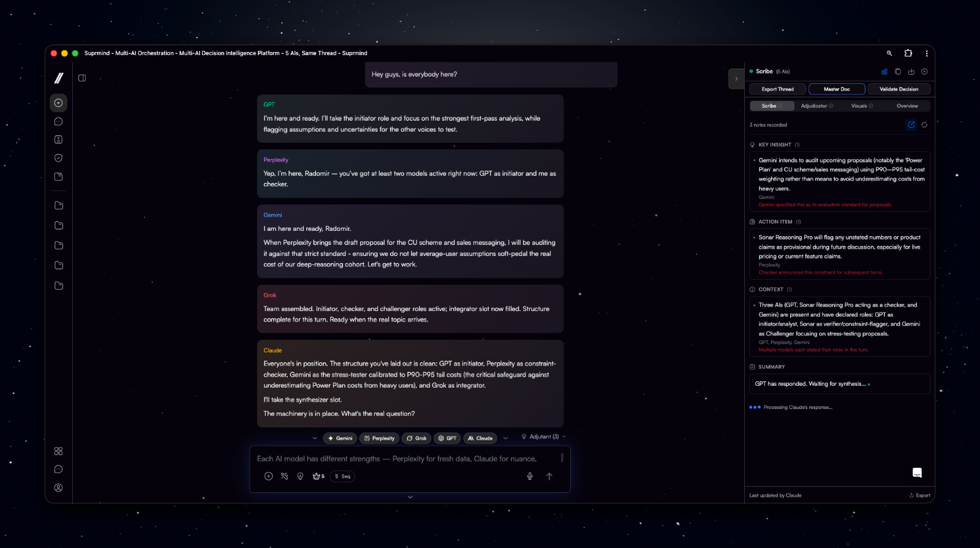Copy notes using the Scribe header copy icon

click(898, 72)
